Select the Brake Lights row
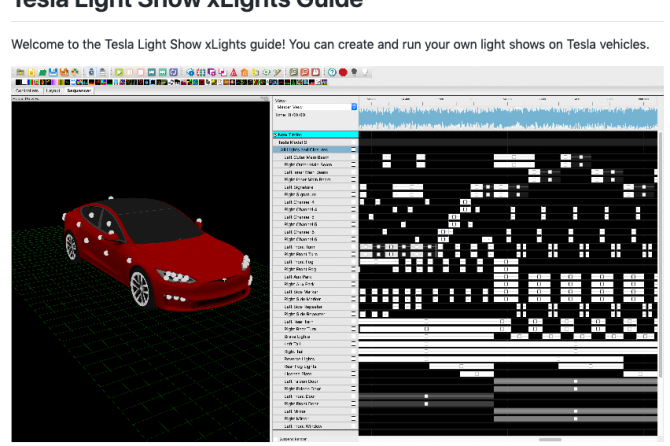 (315, 337)
